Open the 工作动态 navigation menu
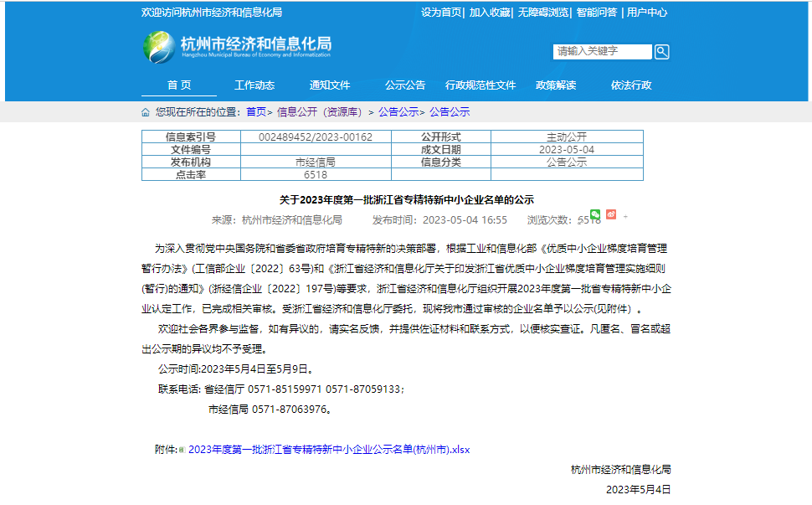This screenshot has width=812, height=505. point(254,85)
